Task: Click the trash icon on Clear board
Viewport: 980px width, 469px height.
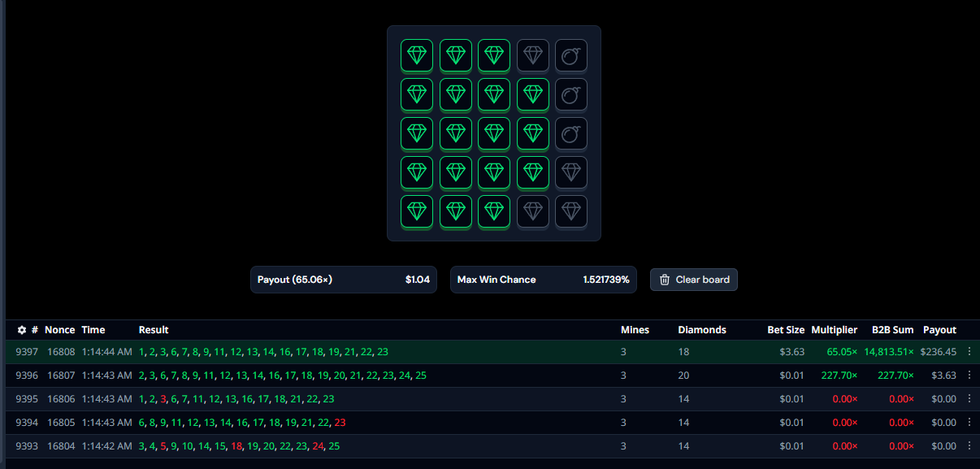Action: pyautogui.click(x=665, y=280)
